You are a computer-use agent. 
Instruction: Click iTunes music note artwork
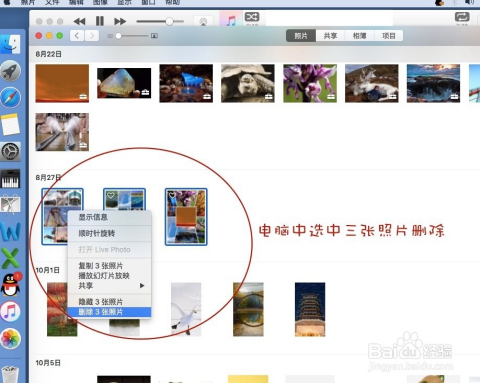pos(231,19)
